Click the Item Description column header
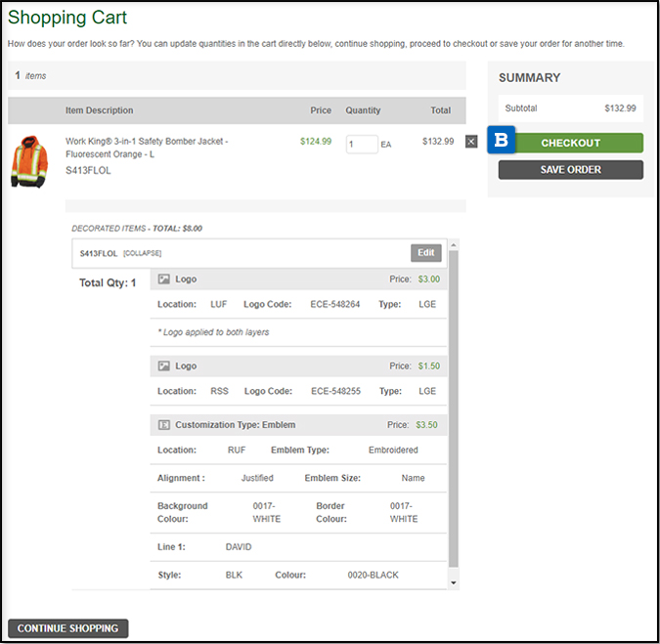 (x=99, y=110)
